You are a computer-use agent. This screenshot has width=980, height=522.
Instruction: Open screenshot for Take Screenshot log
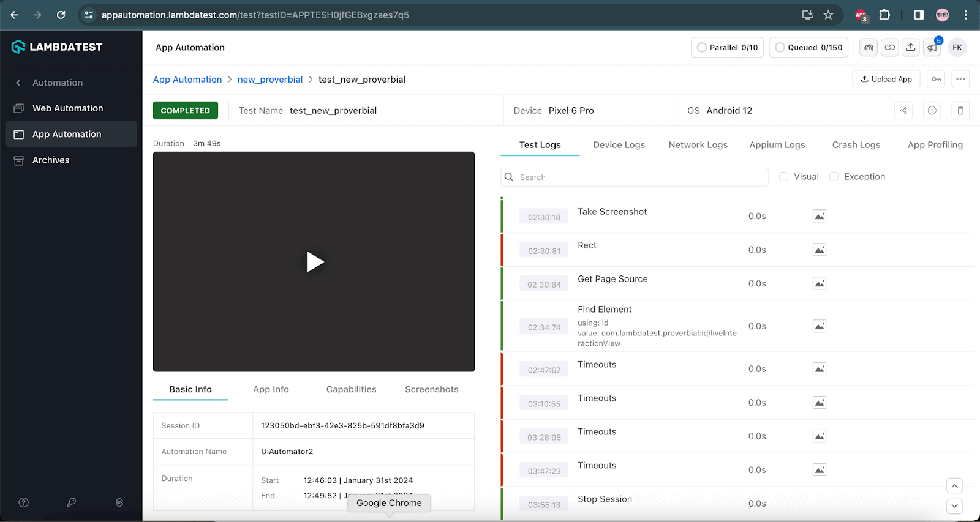coord(819,216)
